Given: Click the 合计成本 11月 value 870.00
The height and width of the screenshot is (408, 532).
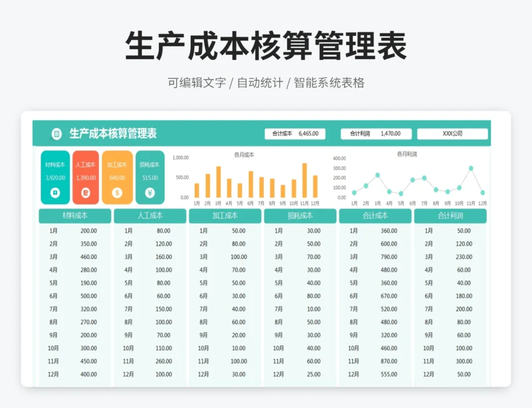Looking at the screenshot, I should (x=389, y=361).
